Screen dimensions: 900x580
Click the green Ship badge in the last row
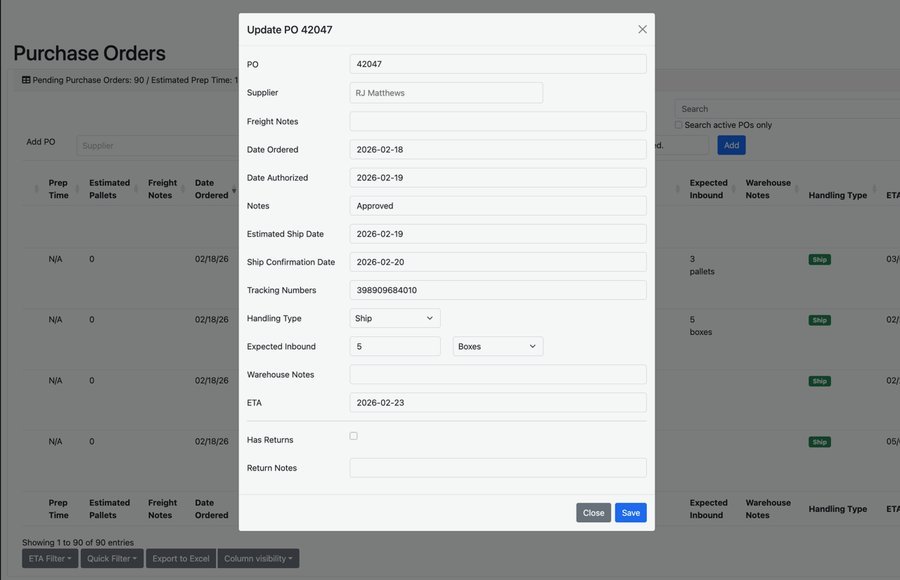818,440
